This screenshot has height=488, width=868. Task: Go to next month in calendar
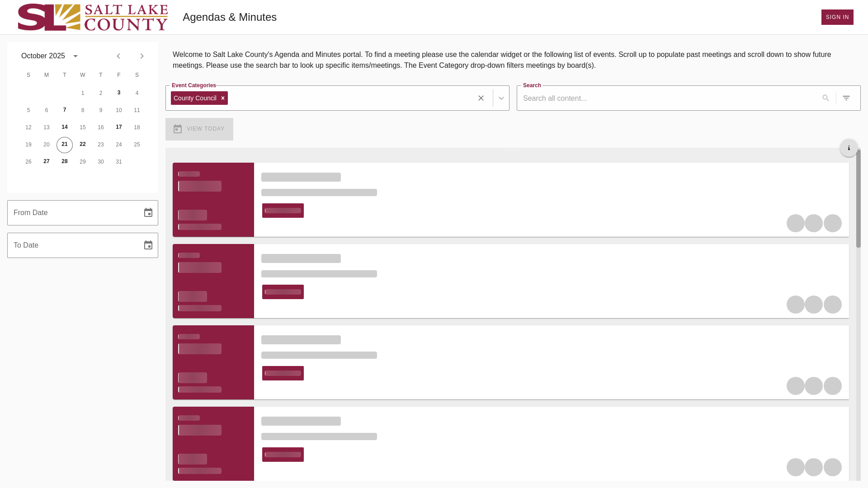click(x=142, y=56)
